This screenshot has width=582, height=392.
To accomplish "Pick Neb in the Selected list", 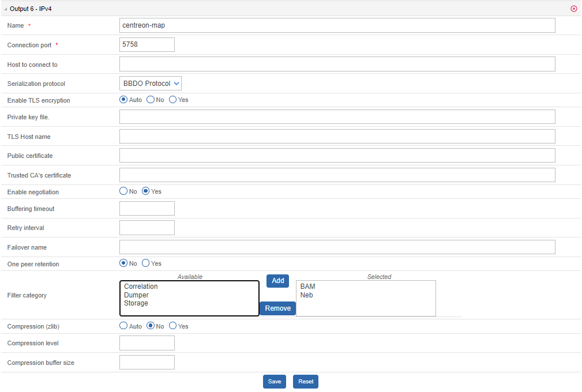I will pyautogui.click(x=306, y=295).
